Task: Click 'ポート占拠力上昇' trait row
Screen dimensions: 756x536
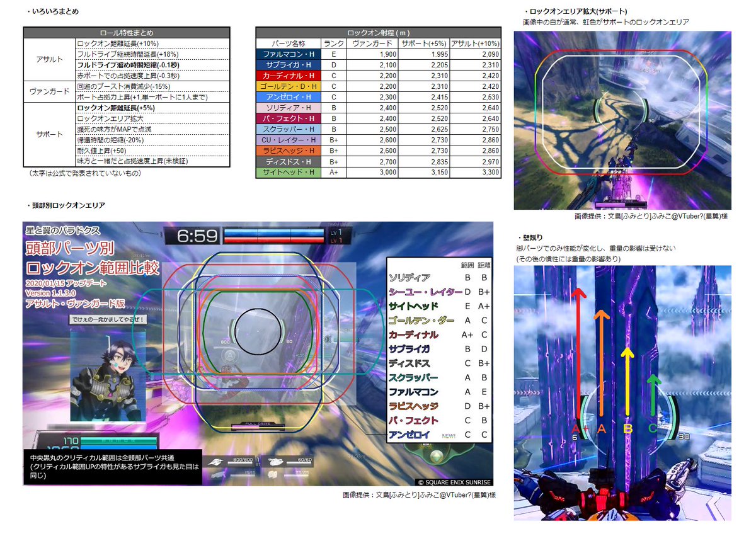Action: (152, 97)
